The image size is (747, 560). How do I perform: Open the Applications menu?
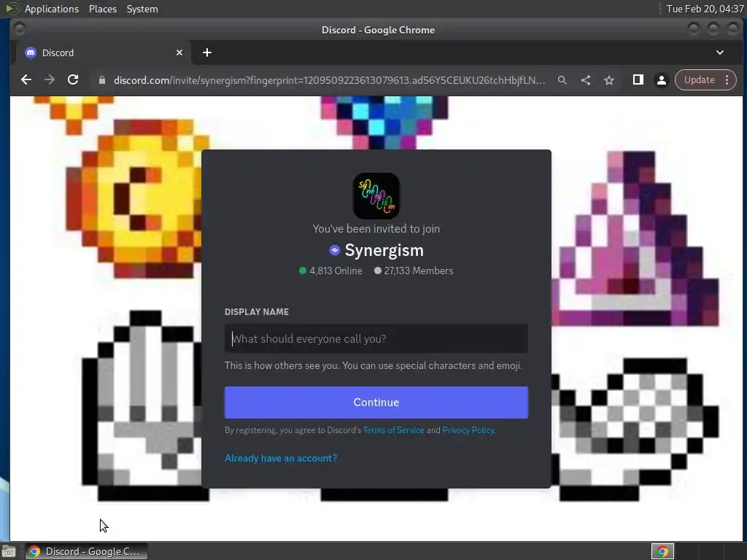click(52, 9)
